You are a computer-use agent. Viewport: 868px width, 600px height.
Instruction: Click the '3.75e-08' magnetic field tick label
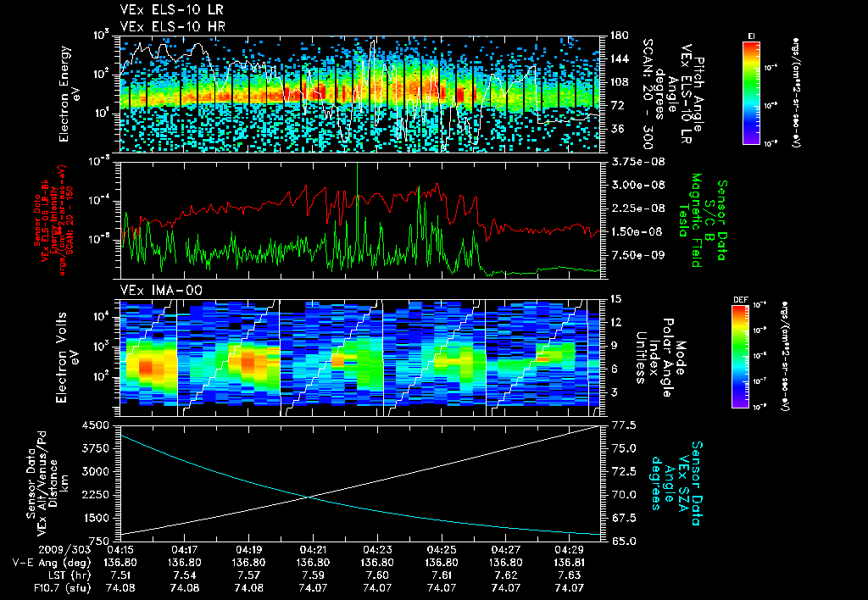637,162
